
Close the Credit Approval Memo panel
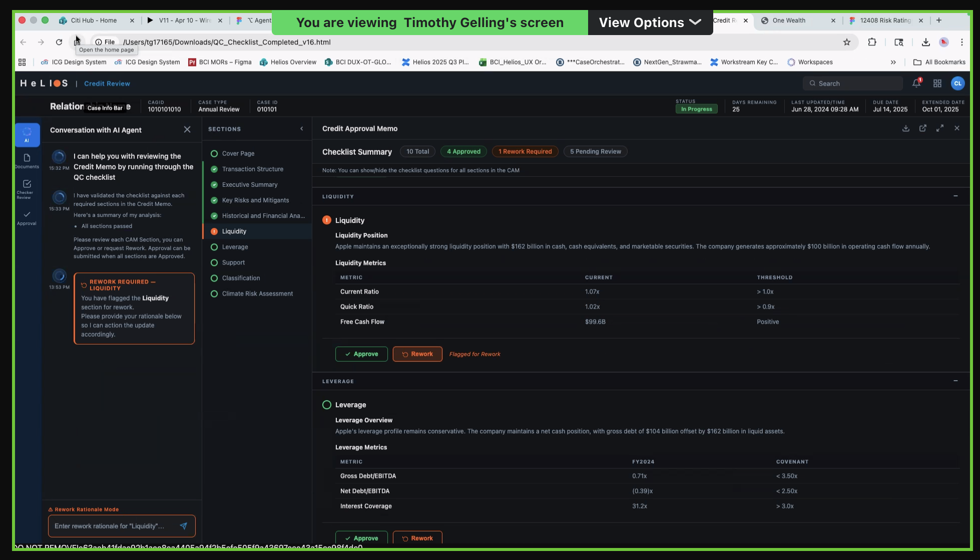point(957,128)
